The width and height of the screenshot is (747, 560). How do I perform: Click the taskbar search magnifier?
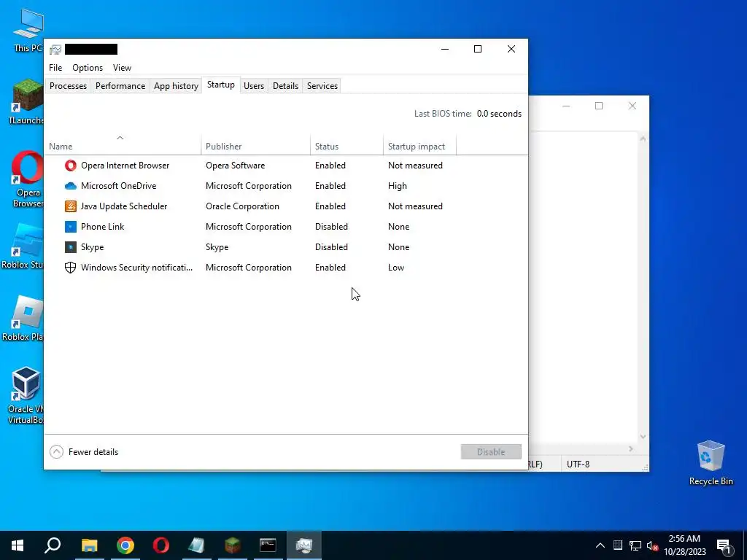click(53, 545)
